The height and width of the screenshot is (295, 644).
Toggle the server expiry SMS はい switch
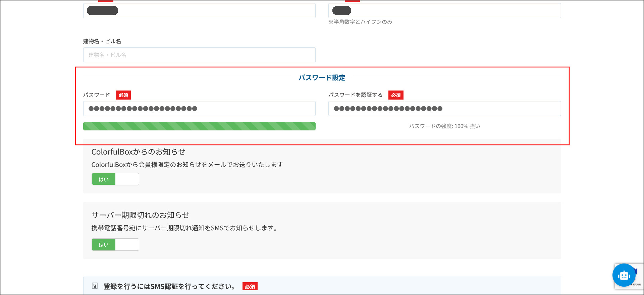tap(115, 245)
